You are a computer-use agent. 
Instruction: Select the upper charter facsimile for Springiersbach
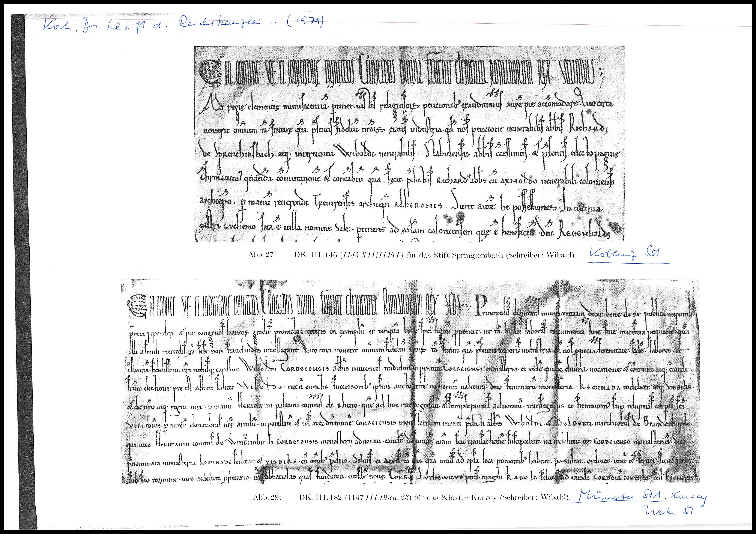[409, 144]
